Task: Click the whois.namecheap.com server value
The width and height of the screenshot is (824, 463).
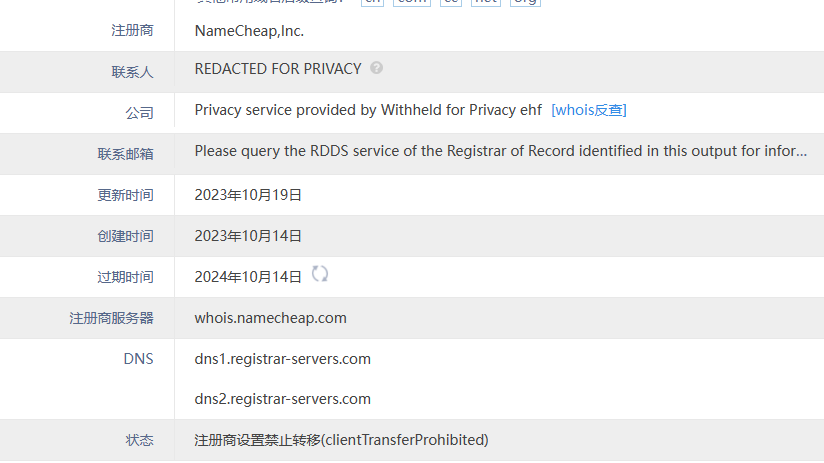Action: click(x=270, y=318)
